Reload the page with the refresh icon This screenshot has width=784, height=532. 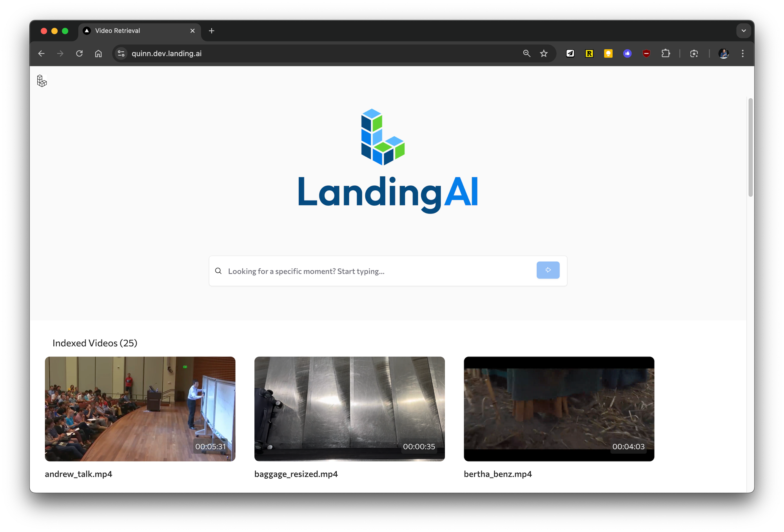point(79,54)
